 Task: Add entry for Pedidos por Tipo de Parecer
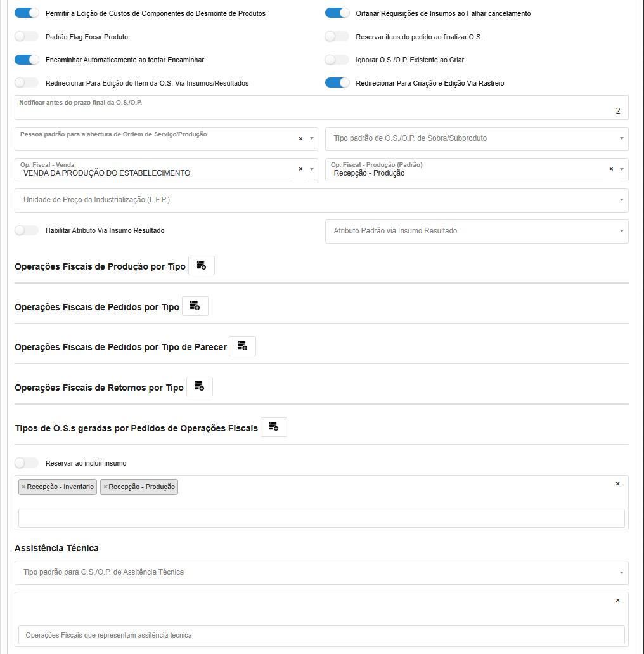coord(242,346)
